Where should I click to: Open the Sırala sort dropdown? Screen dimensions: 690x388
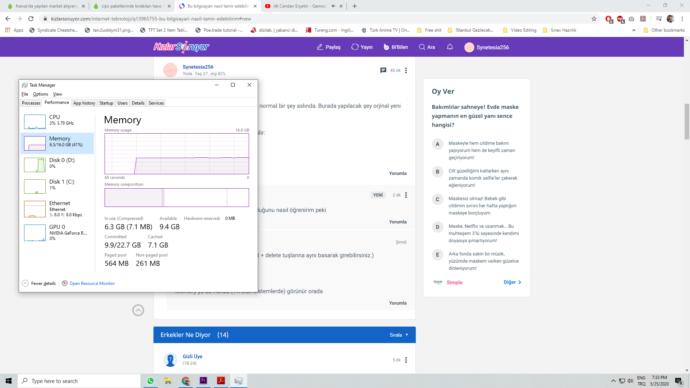coord(399,335)
